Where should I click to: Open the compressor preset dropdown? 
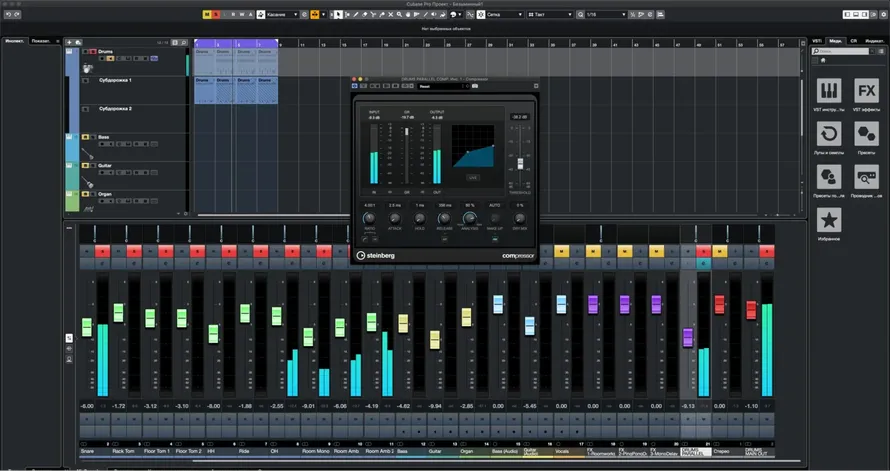[443, 86]
